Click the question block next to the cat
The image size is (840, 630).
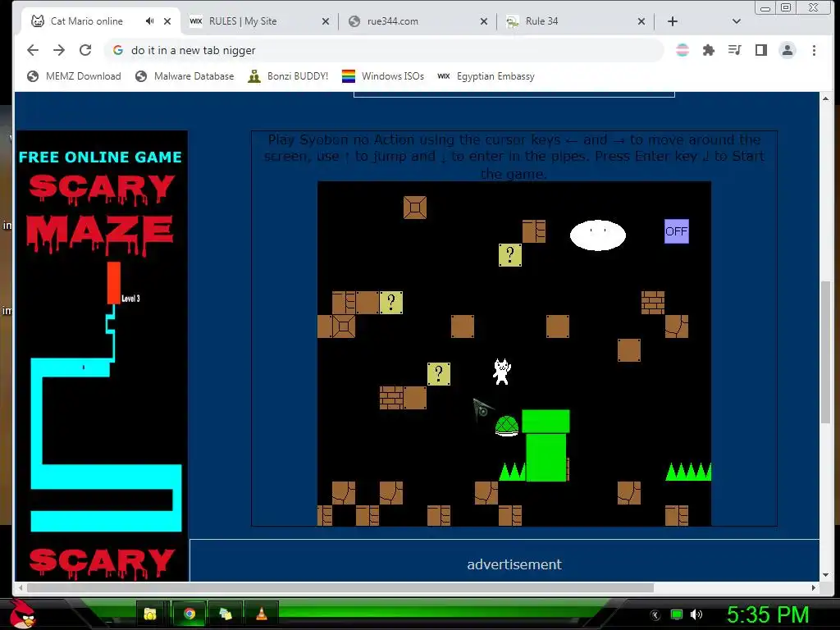(x=439, y=374)
